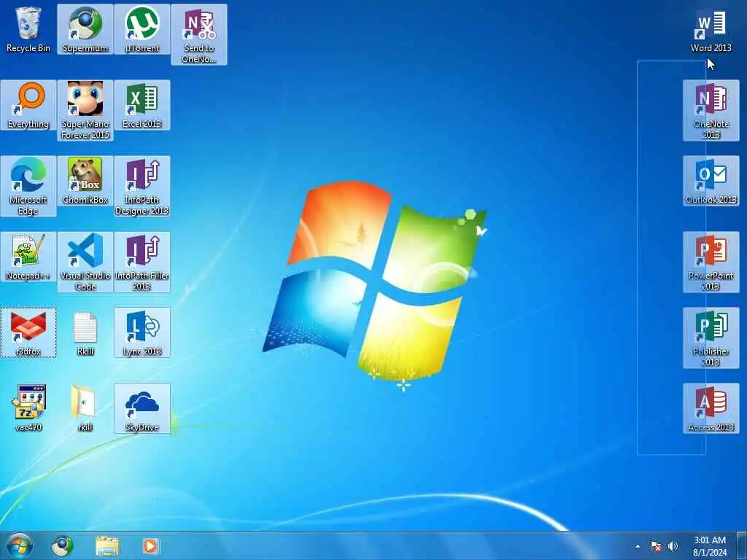This screenshot has width=747, height=560.
Task: Select InfoPath Designer 2013 icon
Action: [x=142, y=186]
